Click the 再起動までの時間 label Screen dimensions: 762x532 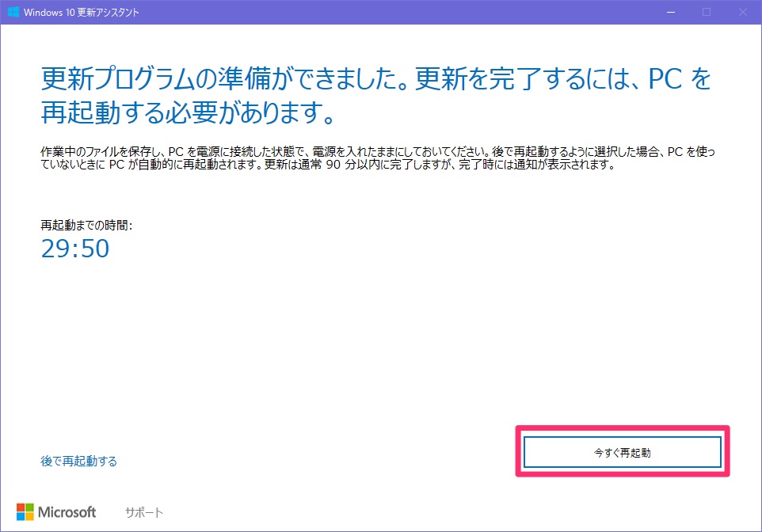(86, 225)
